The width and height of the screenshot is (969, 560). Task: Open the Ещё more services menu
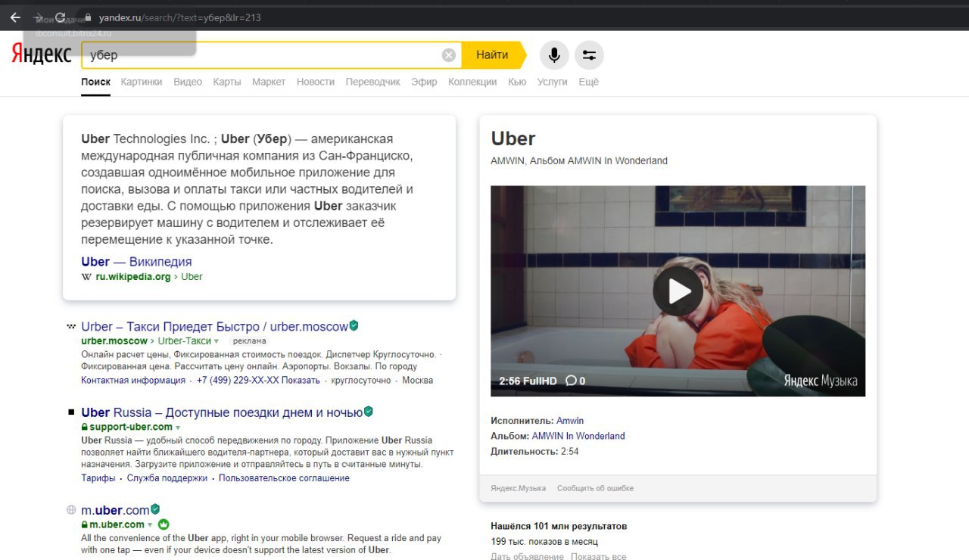(588, 82)
